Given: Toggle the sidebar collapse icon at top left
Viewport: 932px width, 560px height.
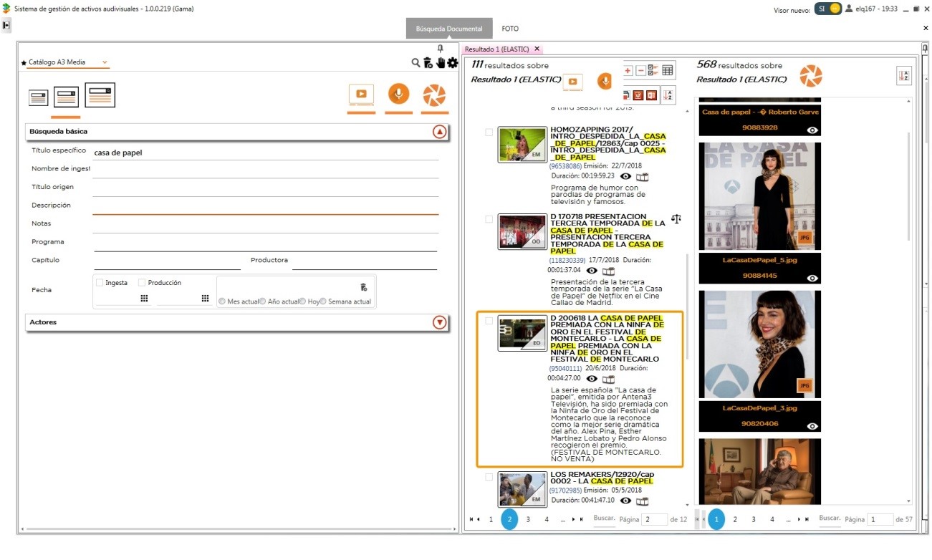Looking at the screenshot, I should [x=6, y=25].
